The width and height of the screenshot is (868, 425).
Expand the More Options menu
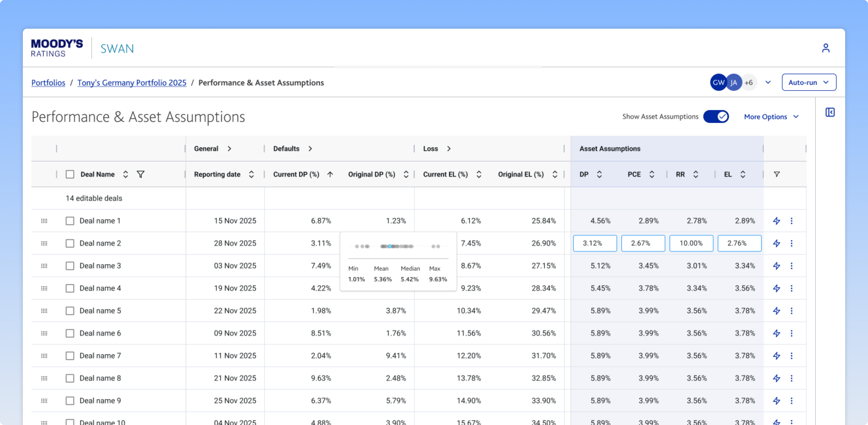772,117
